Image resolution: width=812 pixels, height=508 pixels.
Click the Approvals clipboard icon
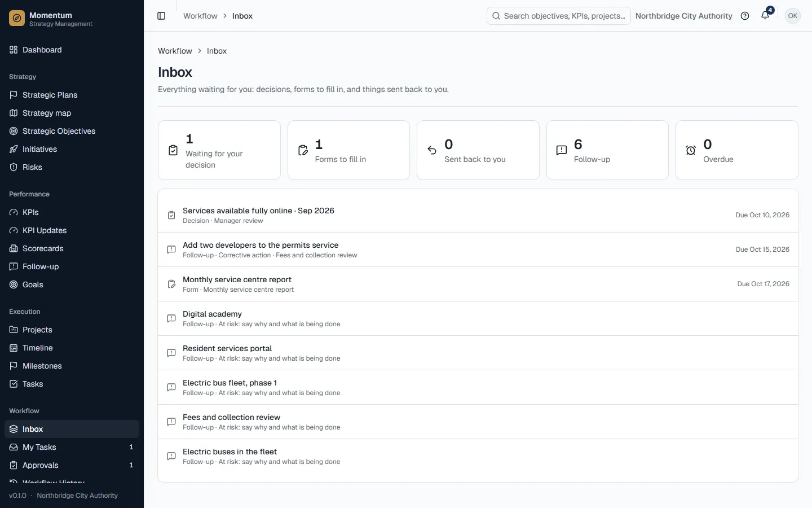14,465
